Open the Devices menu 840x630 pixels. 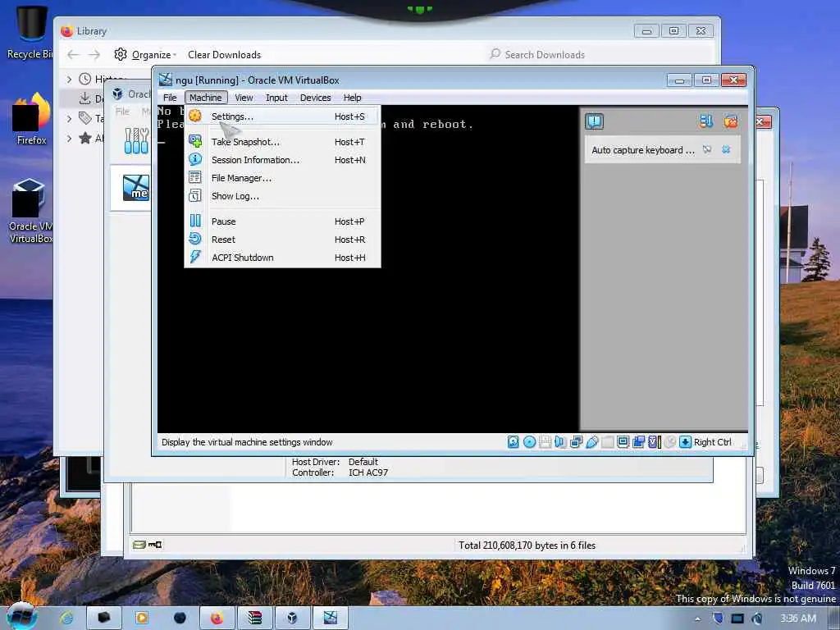coord(316,98)
